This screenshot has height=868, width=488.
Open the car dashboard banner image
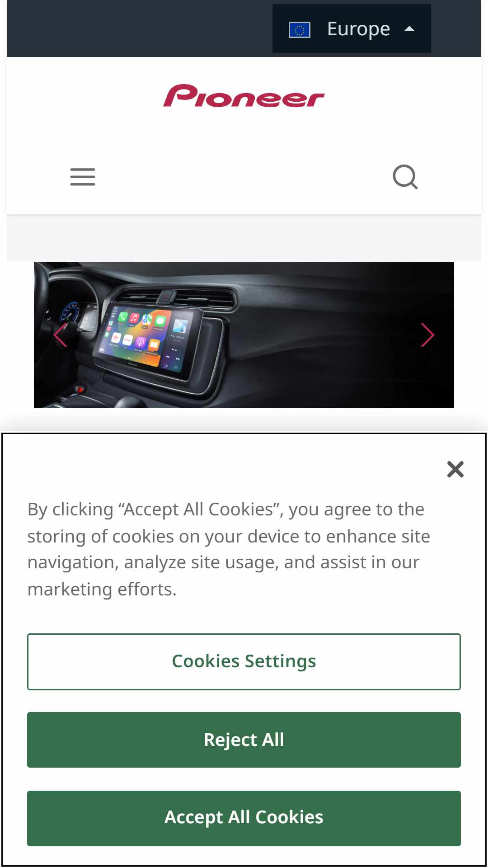(244, 335)
